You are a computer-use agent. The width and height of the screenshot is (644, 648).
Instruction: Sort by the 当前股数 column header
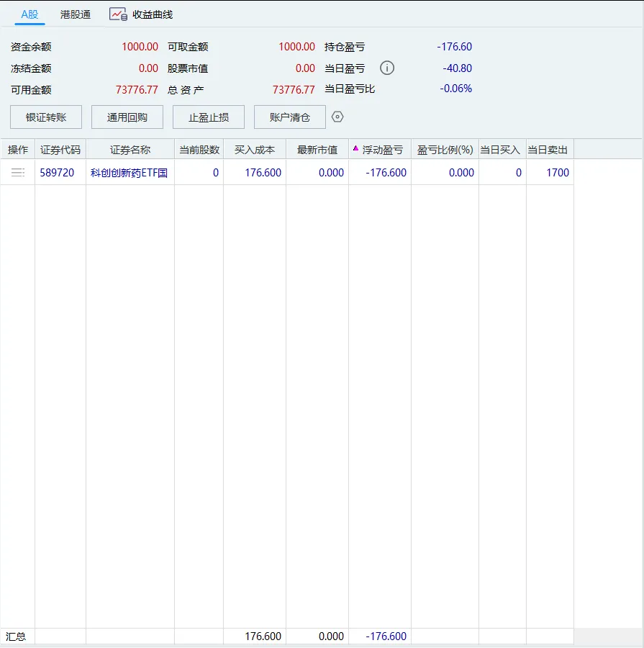point(199,150)
